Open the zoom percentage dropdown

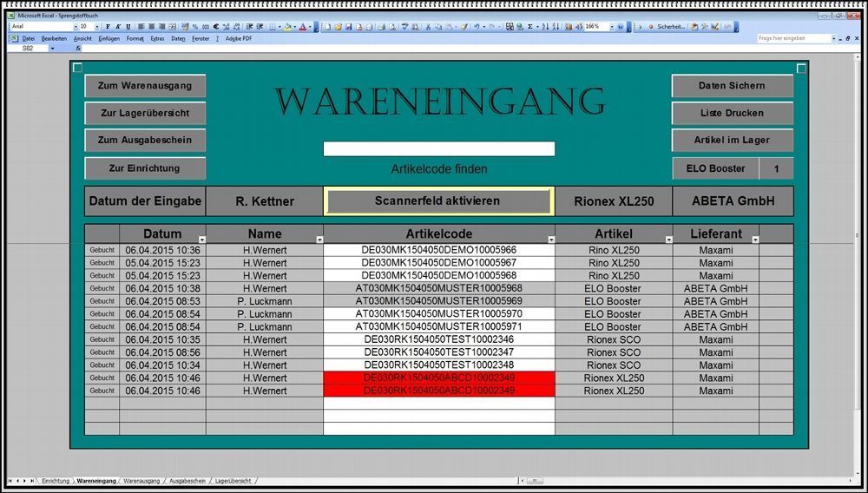[x=611, y=27]
